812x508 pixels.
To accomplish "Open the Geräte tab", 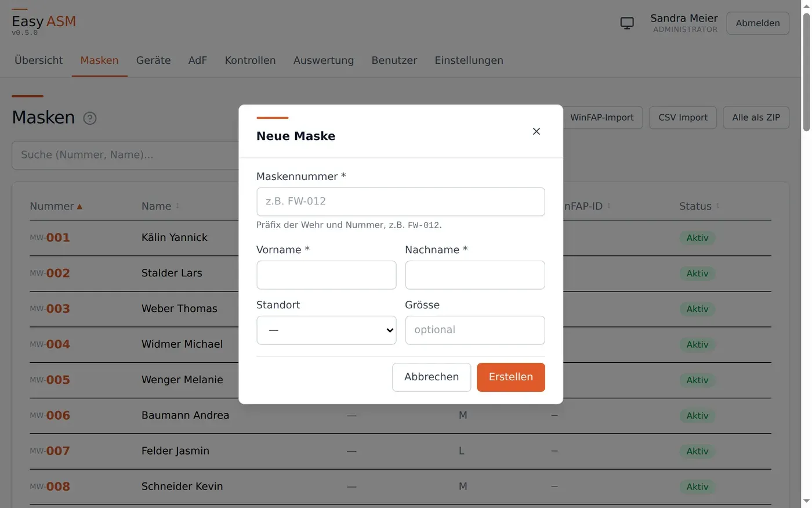I will 154,60.
